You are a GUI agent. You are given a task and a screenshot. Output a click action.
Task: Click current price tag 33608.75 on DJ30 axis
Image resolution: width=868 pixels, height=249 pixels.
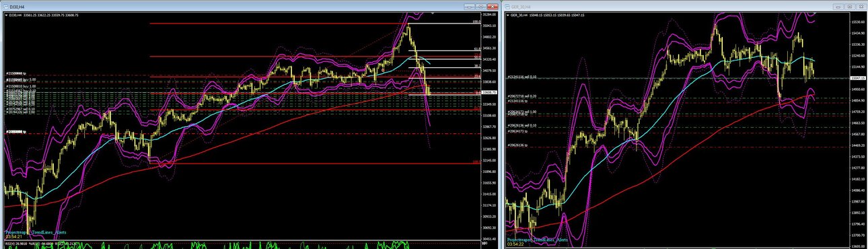coord(489,93)
